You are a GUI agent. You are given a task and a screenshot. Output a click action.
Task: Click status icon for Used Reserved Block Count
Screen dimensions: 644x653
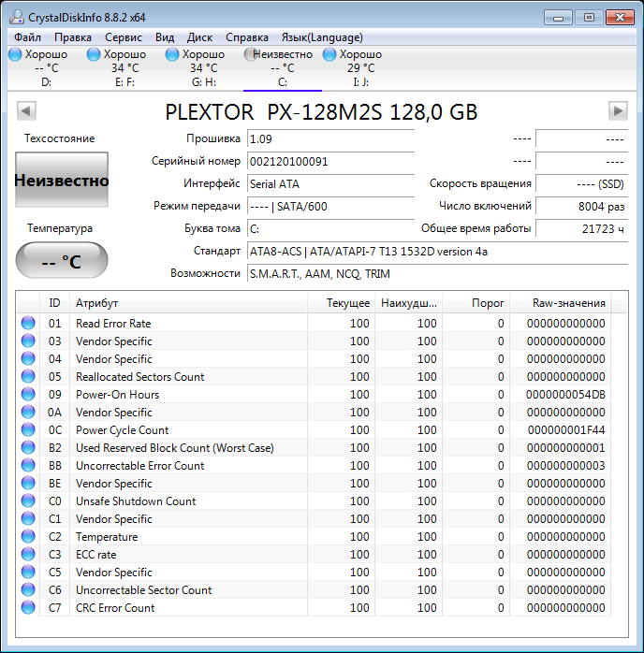[28, 448]
